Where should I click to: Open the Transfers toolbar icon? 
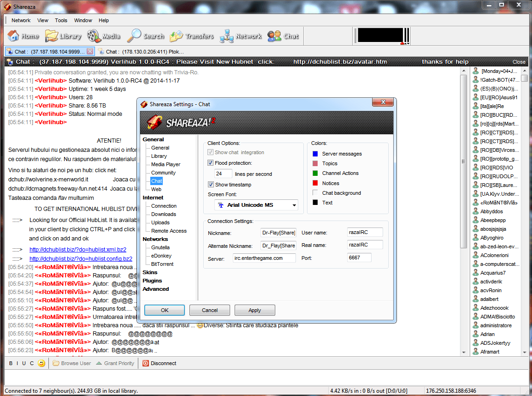coord(177,36)
